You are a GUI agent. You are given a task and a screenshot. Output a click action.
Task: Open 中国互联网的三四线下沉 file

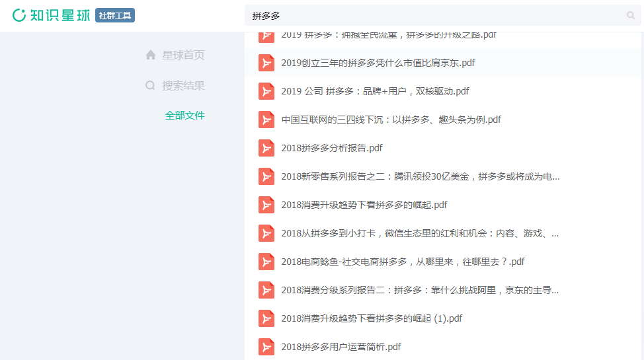pos(391,120)
